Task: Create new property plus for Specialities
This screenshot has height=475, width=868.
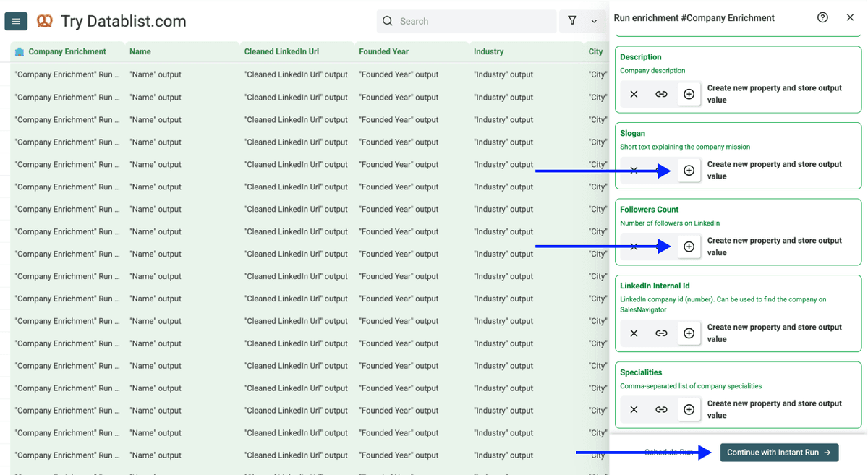Action: click(689, 410)
